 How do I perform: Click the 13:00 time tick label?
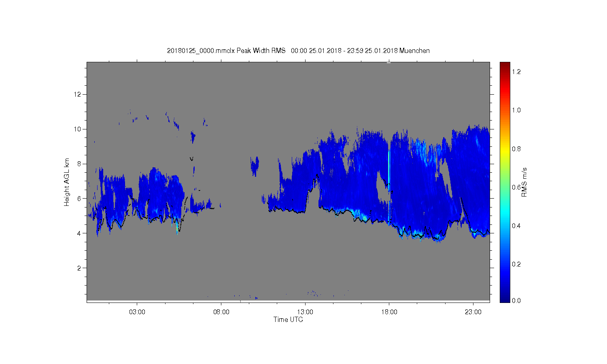point(305,312)
